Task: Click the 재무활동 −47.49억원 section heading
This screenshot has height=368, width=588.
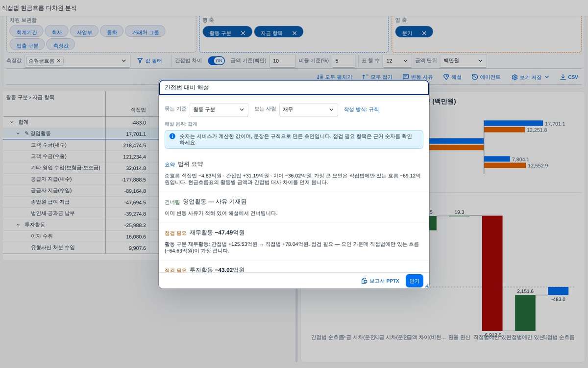Action: click(217, 232)
